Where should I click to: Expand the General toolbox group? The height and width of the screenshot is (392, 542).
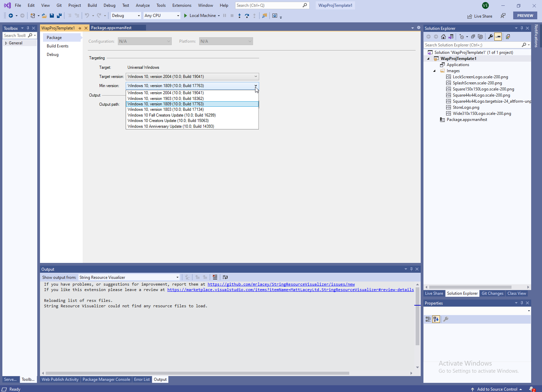coord(6,43)
